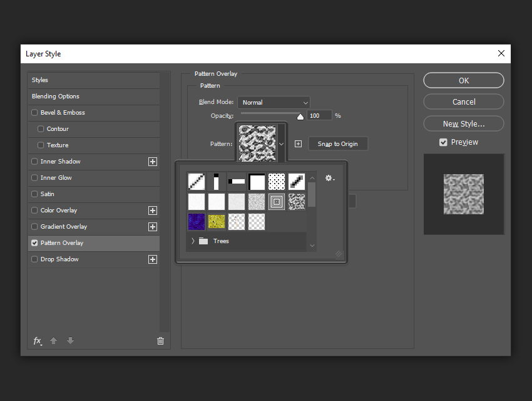Add another Color Overlay with the plus icon
532x401 pixels.
153,211
